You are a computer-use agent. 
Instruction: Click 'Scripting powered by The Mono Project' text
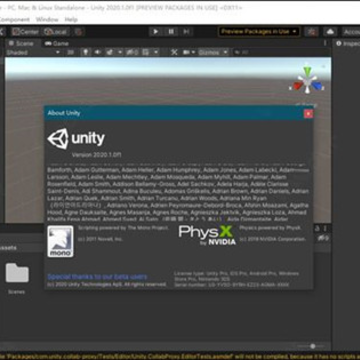tap(123, 228)
